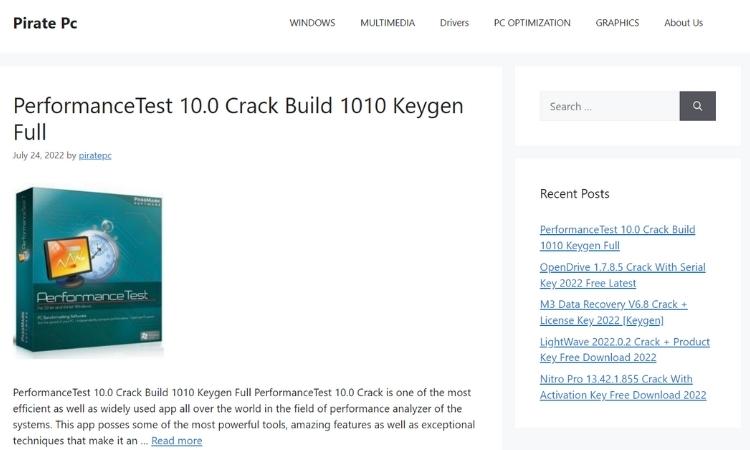Open the About Us menu item
The width and height of the screenshot is (750, 450).
[x=684, y=23]
